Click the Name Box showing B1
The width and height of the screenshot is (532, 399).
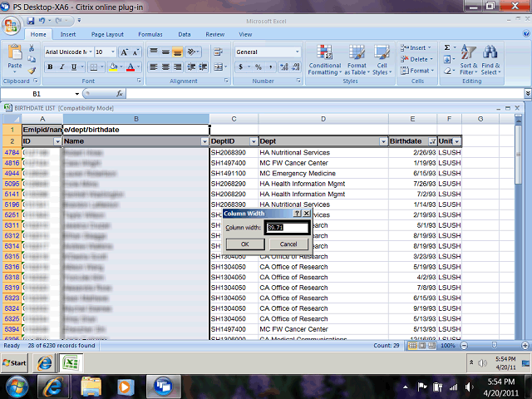(37, 94)
